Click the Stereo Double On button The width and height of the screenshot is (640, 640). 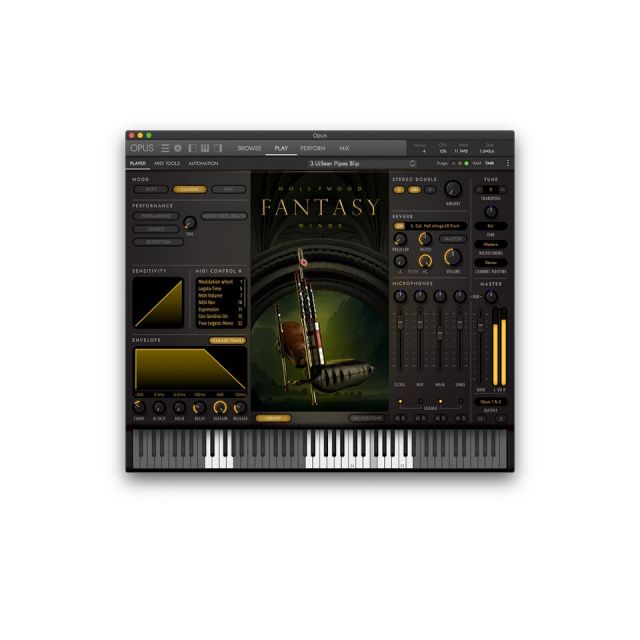tap(414, 190)
